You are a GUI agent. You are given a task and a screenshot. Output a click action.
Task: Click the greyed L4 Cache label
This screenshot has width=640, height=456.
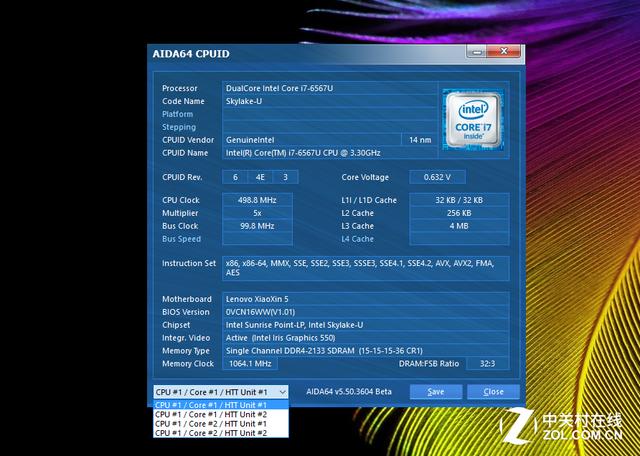pyautogui.click(x=358, y=239)
